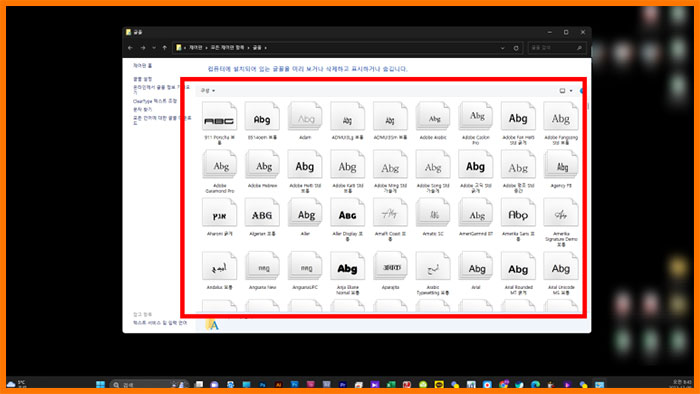Select the Adobe Kaiti Std font icon

pyautogui.click(x=348, y=165)
